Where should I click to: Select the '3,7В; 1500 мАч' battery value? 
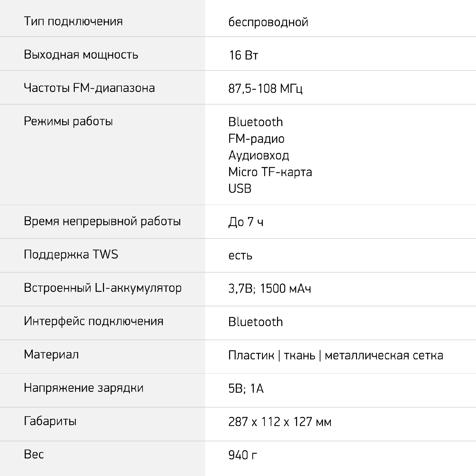point(270,288)
